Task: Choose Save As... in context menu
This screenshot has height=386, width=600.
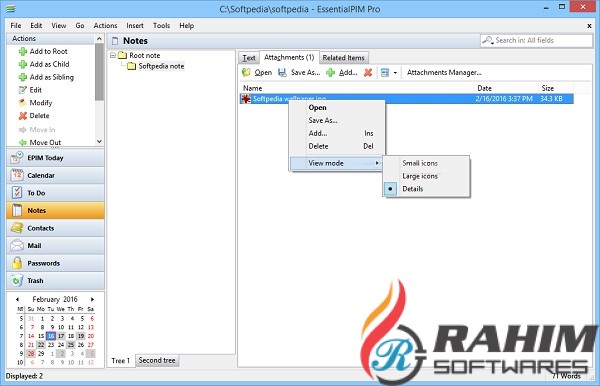Action: tap(336, 120)
